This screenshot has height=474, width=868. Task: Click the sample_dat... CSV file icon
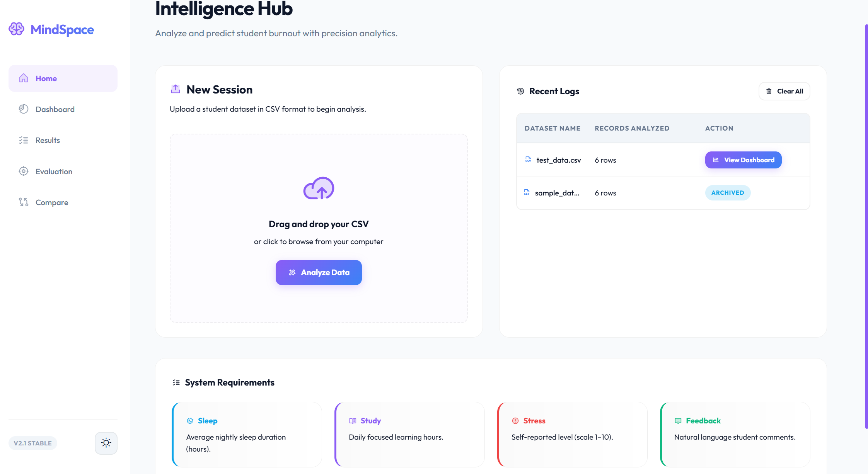[x=527, y=192]
